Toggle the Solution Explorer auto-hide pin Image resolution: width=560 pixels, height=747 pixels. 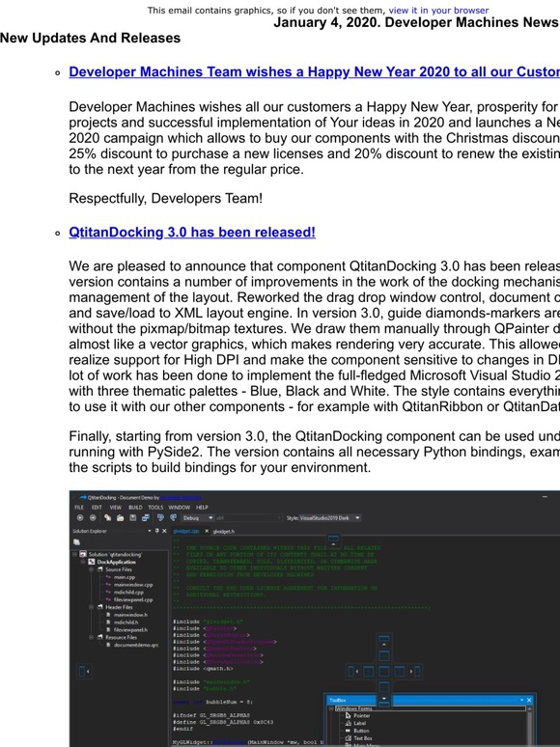(157, 531)
